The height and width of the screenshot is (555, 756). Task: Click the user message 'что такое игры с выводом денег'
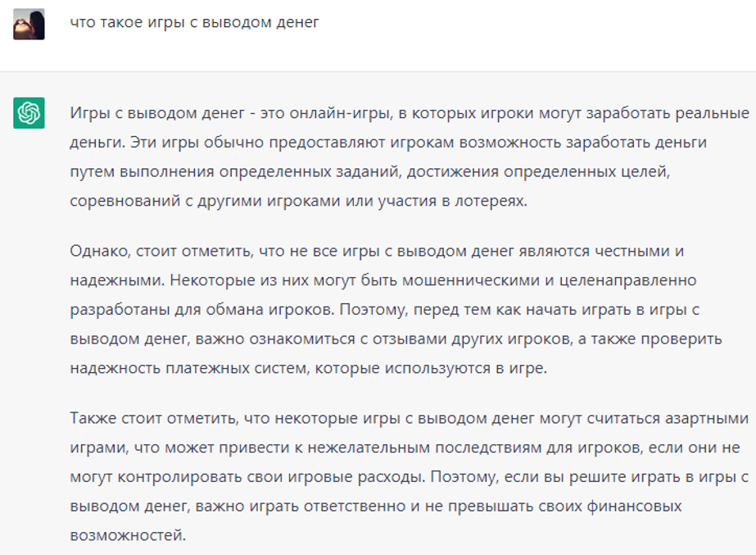[194, 23]
